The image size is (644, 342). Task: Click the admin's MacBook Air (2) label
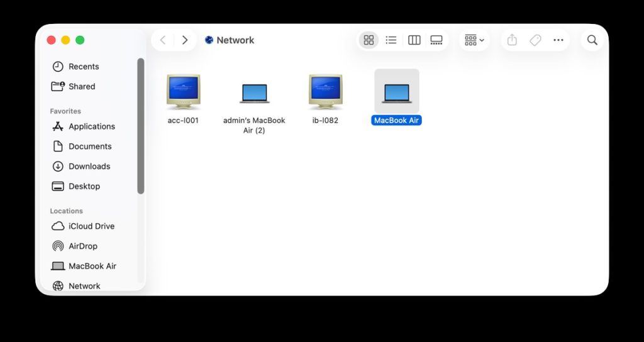[254, 125]
